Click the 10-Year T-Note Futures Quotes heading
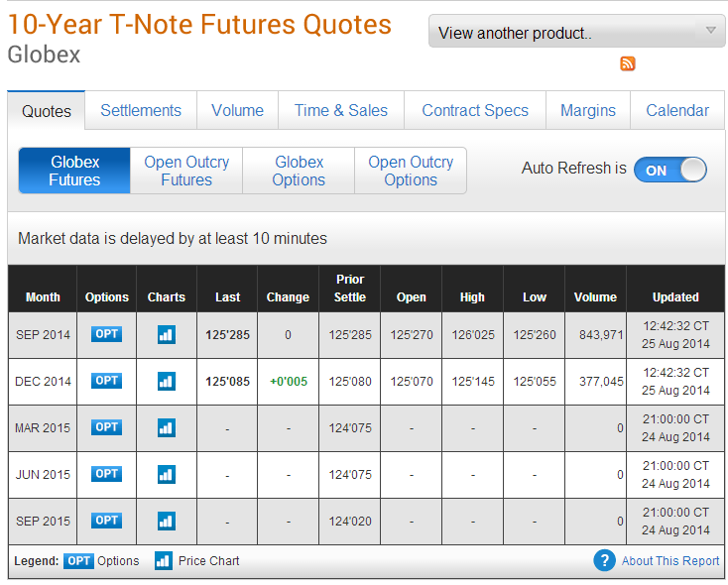 pos(199,24)
